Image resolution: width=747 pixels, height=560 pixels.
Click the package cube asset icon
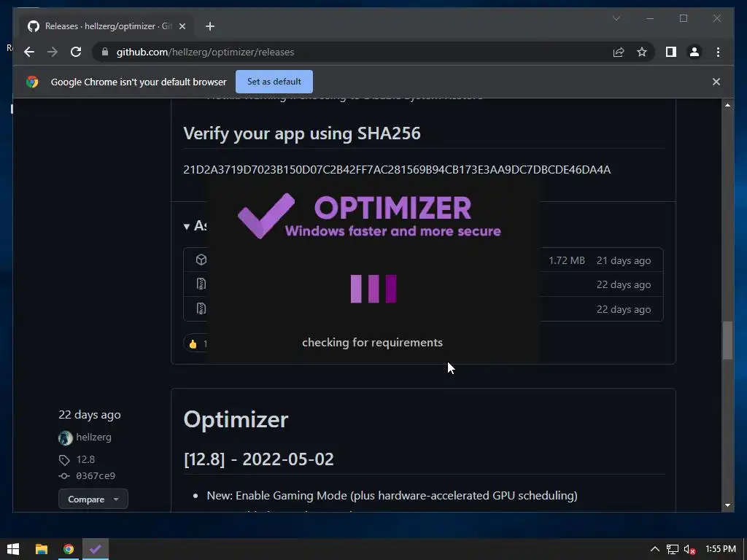(x=201, y=260)
